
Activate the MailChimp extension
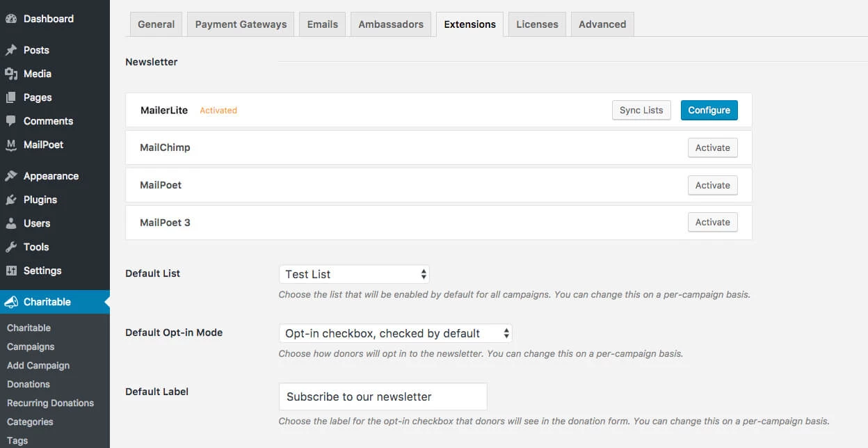[x=712, y=147]
